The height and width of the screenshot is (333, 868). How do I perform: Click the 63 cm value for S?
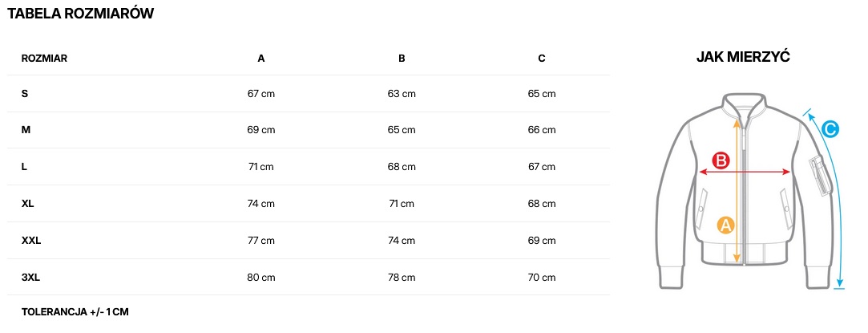click(402, 94)
